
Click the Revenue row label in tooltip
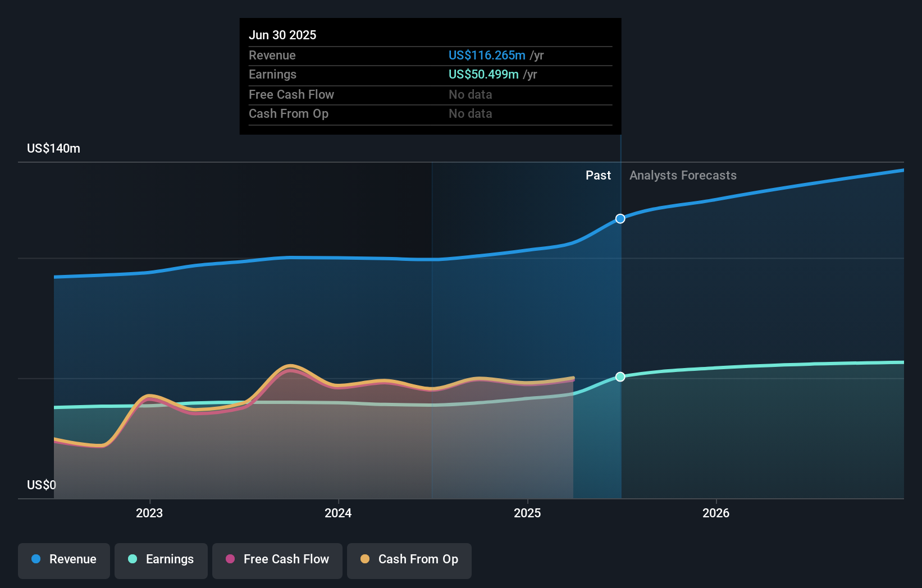272,55
